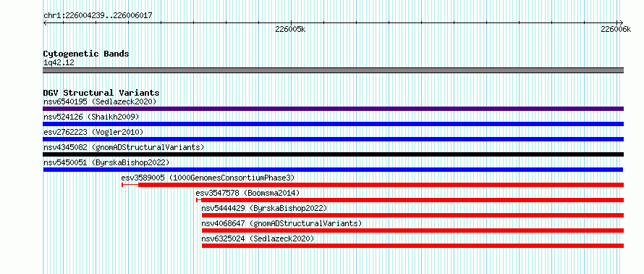Click the nsv4068647 (gnomADStructuralVariants) label
The width and height of the screenshot is (644, 274).
281,223
